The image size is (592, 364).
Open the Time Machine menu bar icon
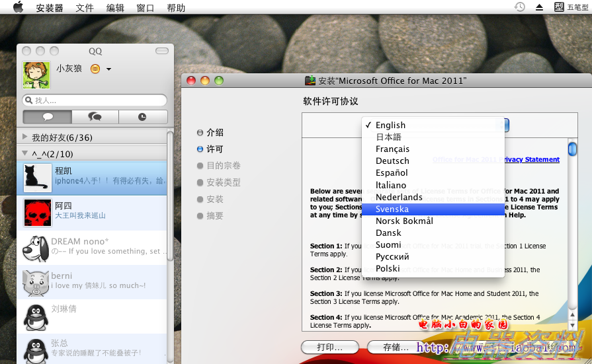(x=520, y=7)
